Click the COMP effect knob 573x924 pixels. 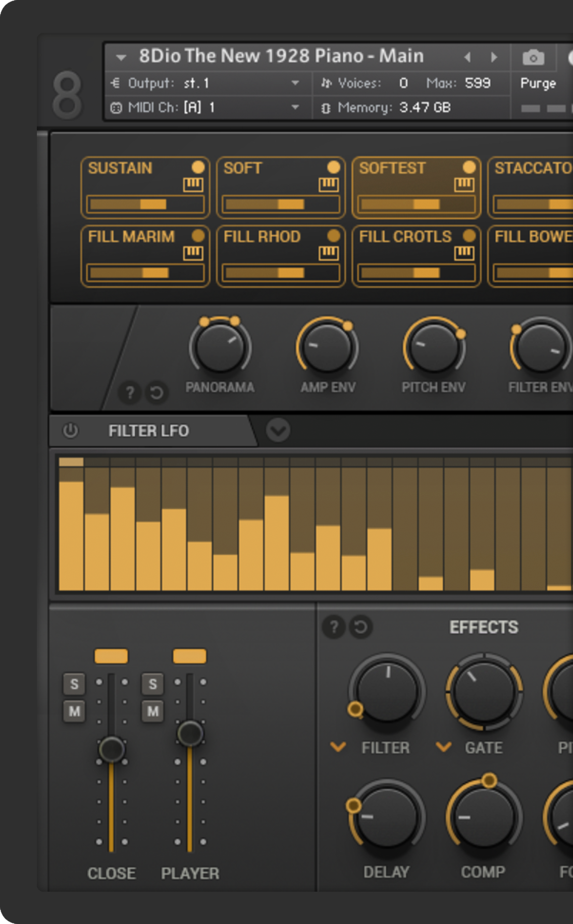coord(484,816)
